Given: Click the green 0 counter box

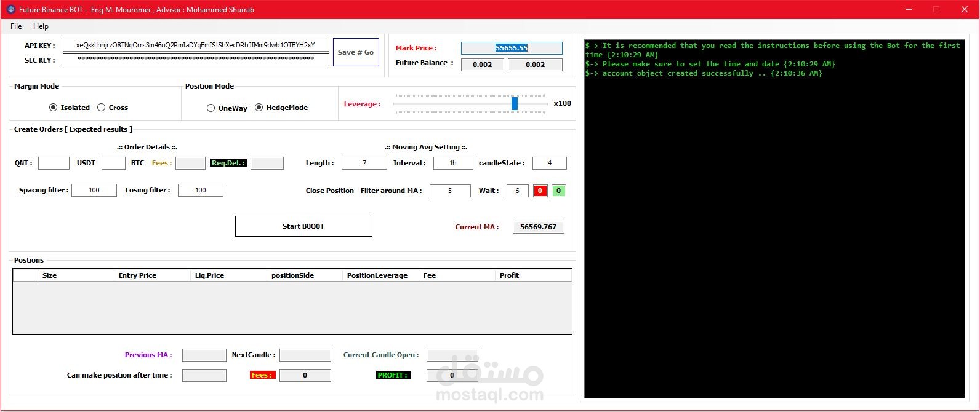Looking at the screenshot, I should click(x=558, y=191).
